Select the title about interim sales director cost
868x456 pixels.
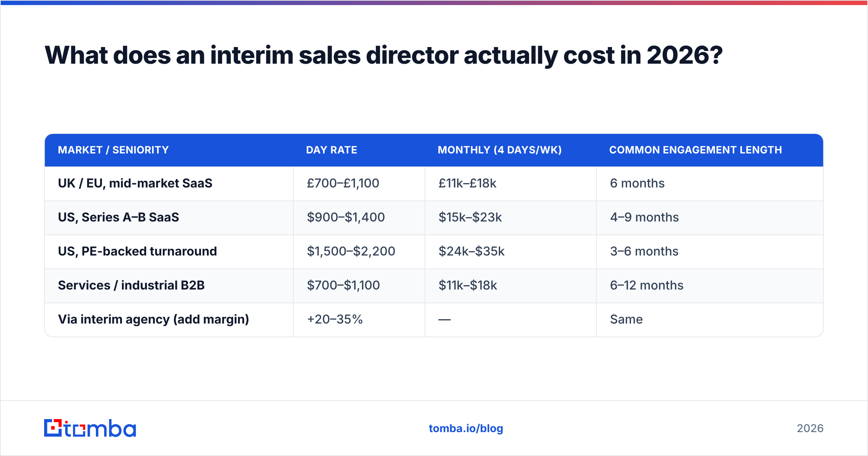tap(383, 55)
